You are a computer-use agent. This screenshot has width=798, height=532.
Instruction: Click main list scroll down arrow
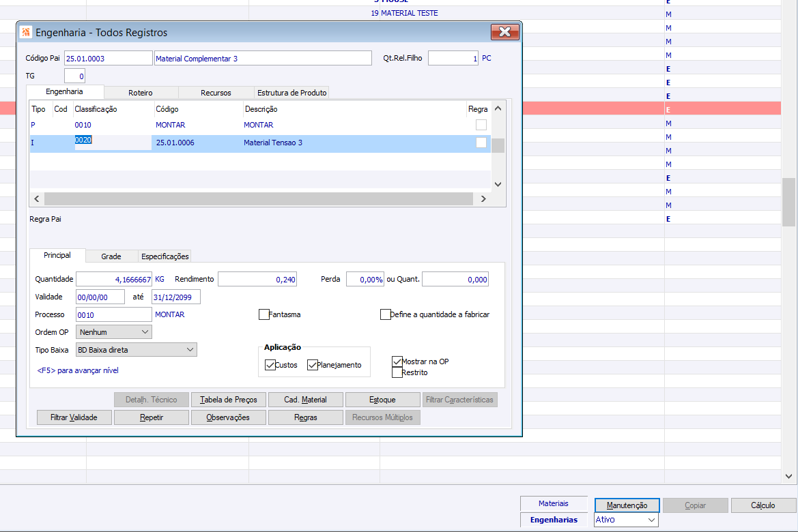pos(789,476)
